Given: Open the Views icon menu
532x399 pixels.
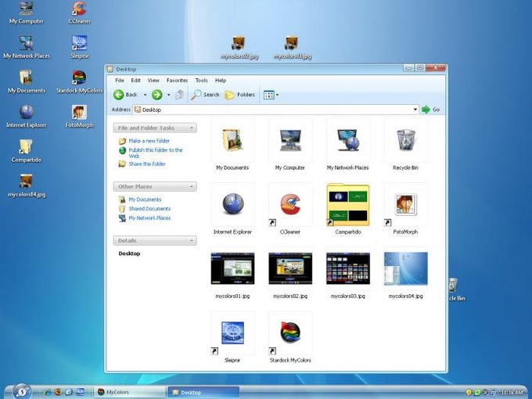Looking at the screenshot, I should click(x=271, y=95).
